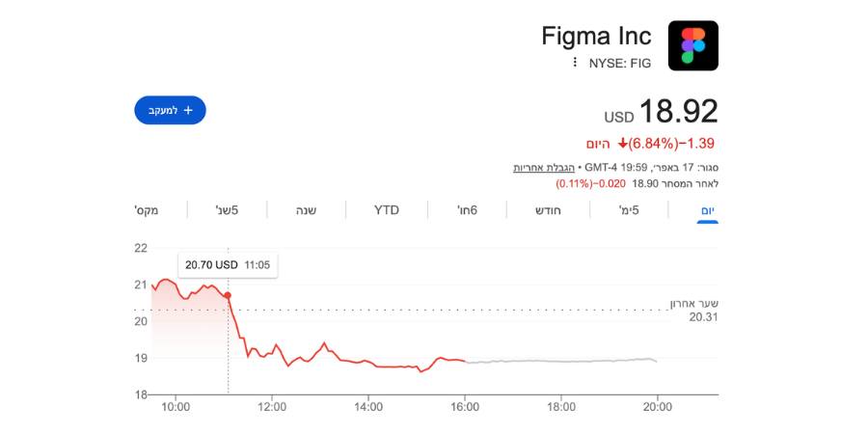The height and width of the screenshot is (434, 868).
Task: Switch to the חודש (month) range tab
Action: click(x=548, y=210)
